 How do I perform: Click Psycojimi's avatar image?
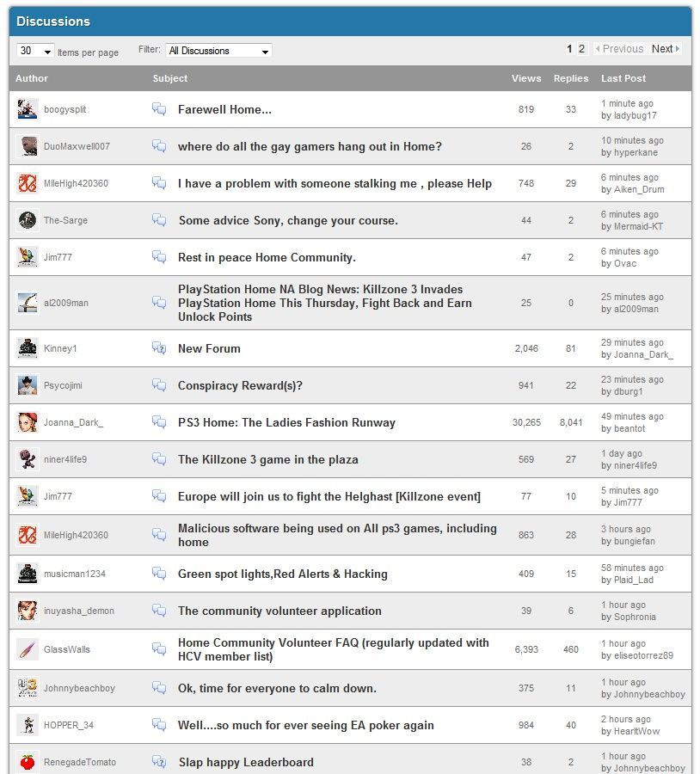coord(28,385)
